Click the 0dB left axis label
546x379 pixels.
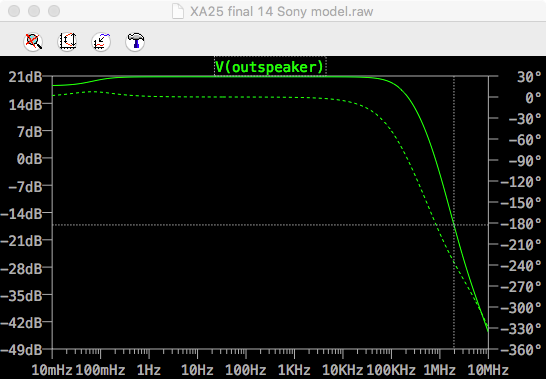tap(30, 159)
